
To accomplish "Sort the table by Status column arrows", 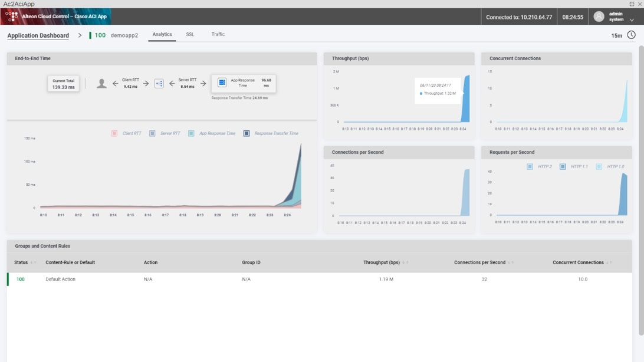I will pyautogui.click(x=33, y=263).
